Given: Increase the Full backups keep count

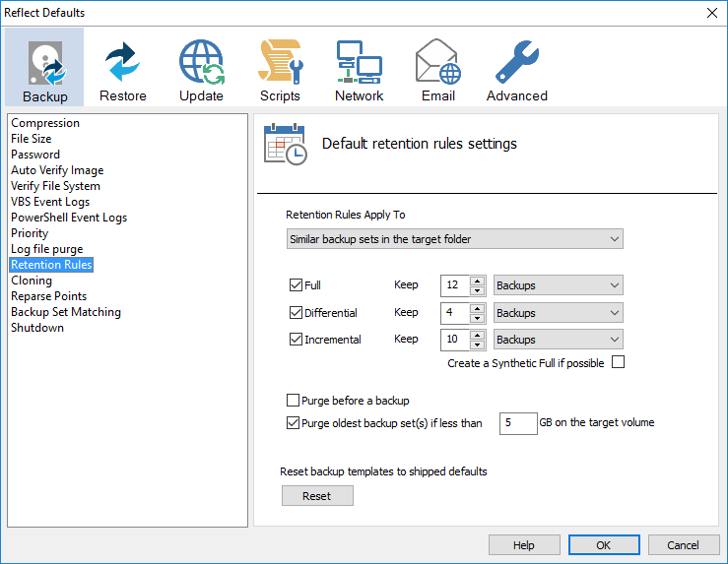Looking at the screenshot, I should pos(478,281).
